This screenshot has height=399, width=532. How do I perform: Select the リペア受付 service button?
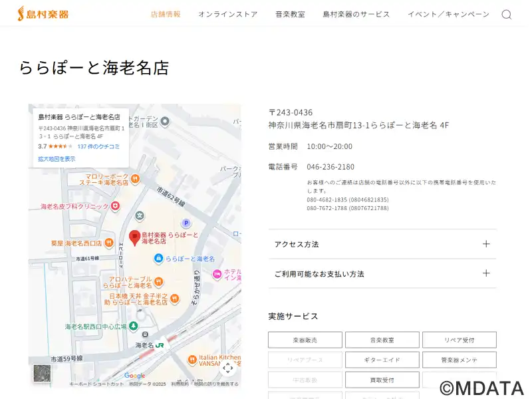click(459, 340)
